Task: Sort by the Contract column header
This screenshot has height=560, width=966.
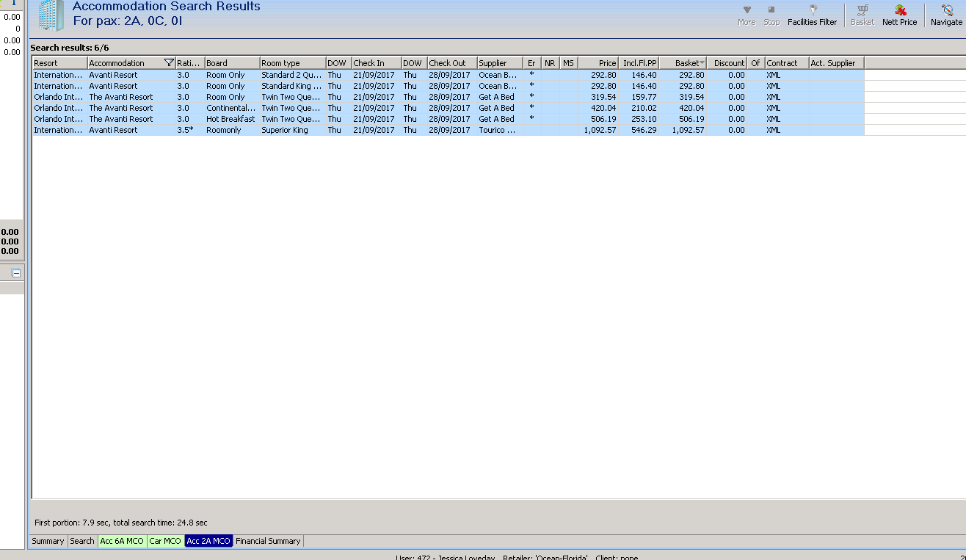Action: [787, 63]
